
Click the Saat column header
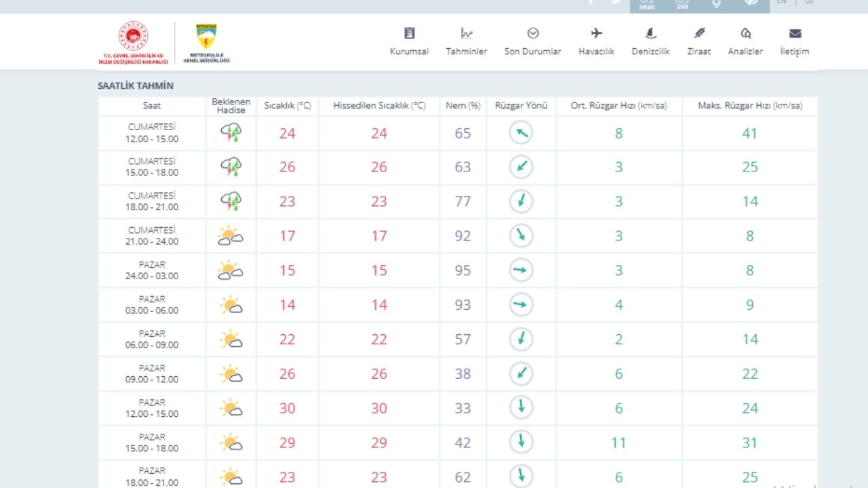pyautogui.click(x=152, y=106)
